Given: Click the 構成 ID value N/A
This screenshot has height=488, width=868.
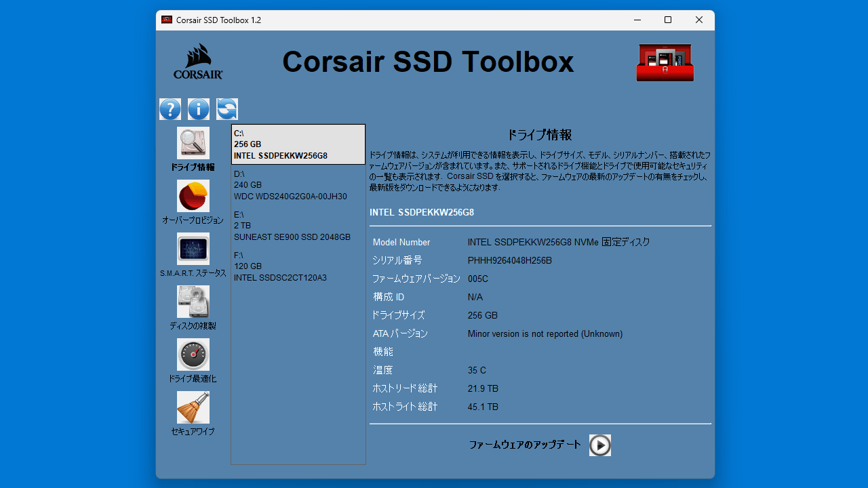Looking at the screenshot, I should click(x=475, y=297).
